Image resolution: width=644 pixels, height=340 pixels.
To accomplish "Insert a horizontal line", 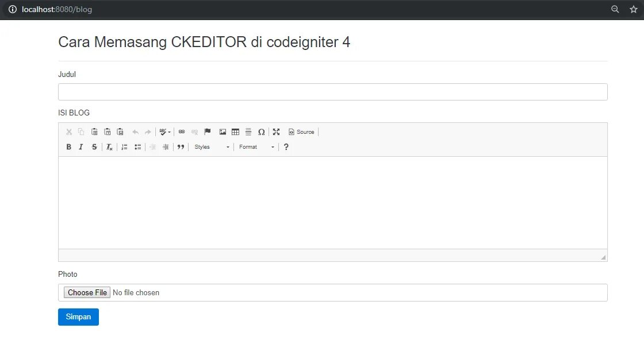I will (x=248, y=132).
